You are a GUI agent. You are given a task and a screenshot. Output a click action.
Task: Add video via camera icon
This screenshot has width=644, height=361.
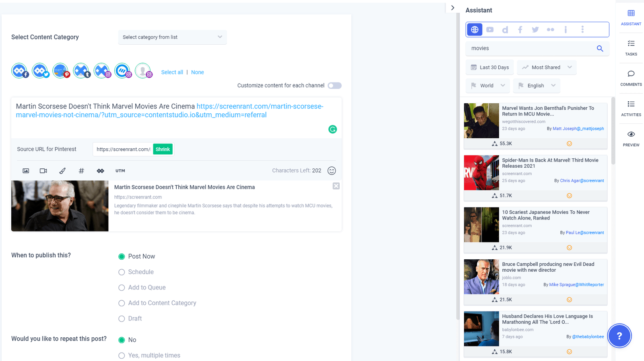pos(43,171)
